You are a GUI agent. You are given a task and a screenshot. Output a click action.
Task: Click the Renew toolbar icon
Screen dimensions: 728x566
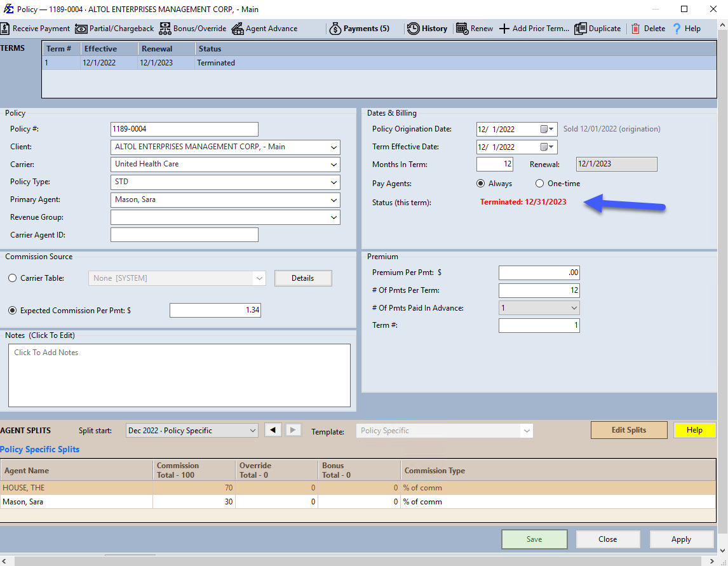click(462, 29)
